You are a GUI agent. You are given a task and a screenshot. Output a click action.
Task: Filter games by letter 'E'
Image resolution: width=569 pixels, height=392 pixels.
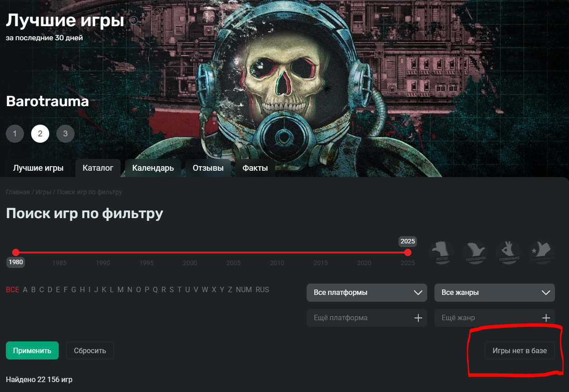(x=58, y=290)
